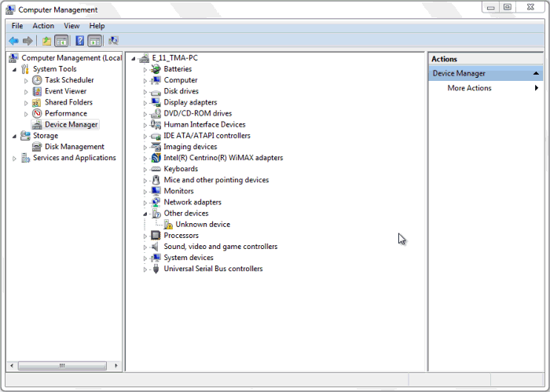The image size is (550, 392).
Task: Click the Human Interface Devices icon
Action: [156, 124]
